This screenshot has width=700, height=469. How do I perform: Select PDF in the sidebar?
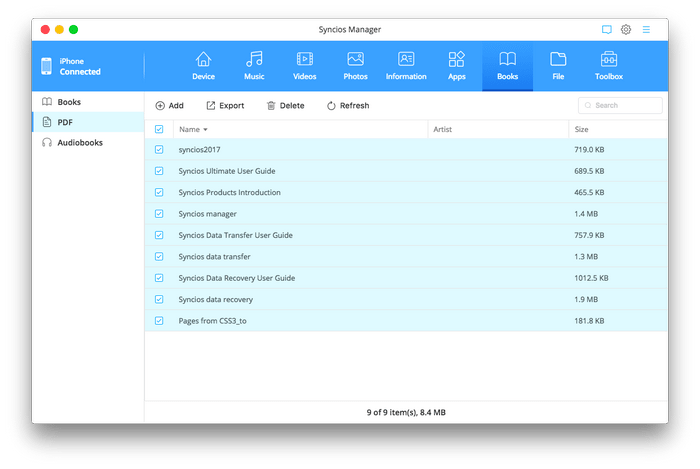88,122
